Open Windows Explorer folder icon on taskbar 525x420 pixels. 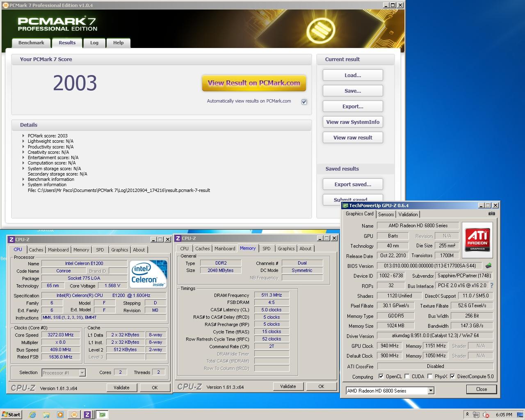click(x=46, y=415)
